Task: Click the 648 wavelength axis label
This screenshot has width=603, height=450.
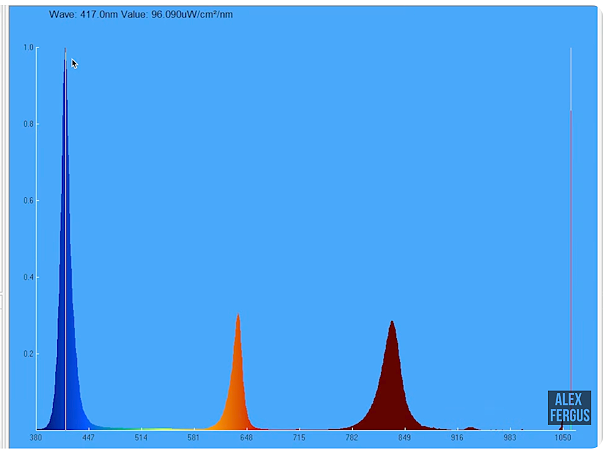Action: 246,438
